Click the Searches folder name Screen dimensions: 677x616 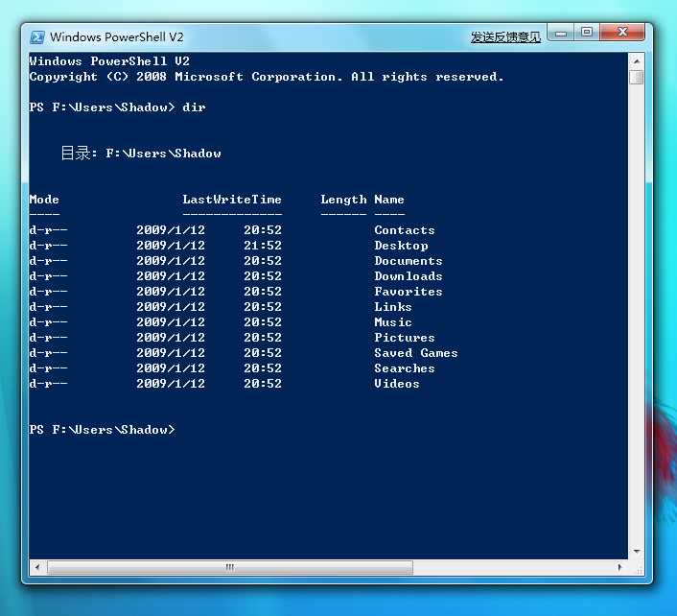(404, 368)
